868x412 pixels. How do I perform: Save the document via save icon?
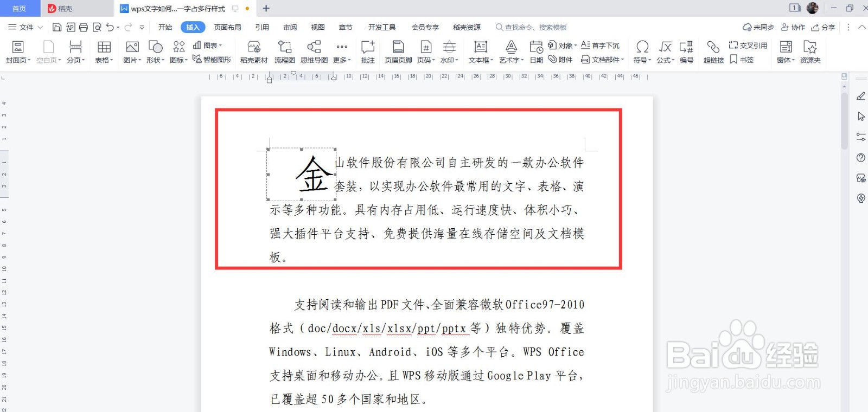pos(57,27)
